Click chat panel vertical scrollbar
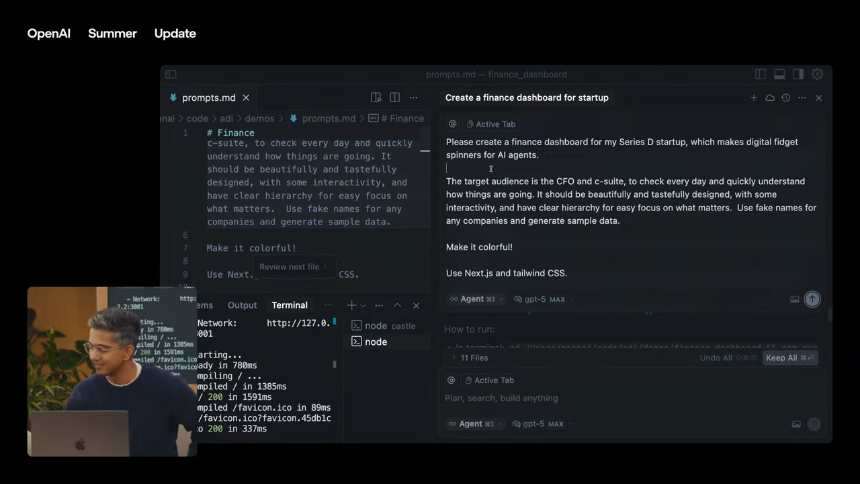 coord(829,315)
